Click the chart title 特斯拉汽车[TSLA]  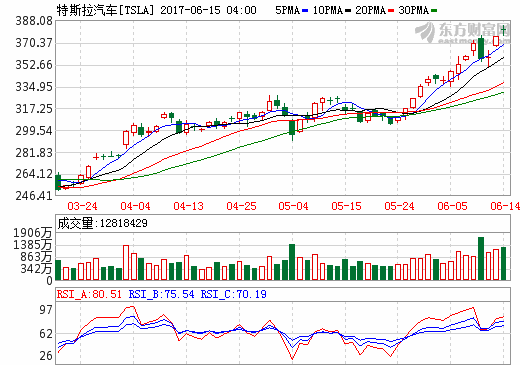(x=105, y=10)
